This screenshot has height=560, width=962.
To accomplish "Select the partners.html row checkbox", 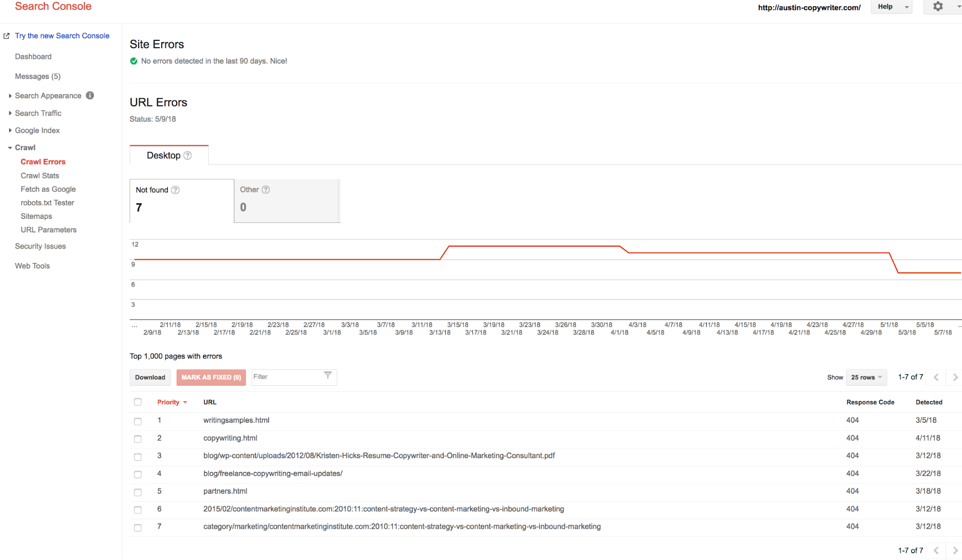I will [138, 492].
